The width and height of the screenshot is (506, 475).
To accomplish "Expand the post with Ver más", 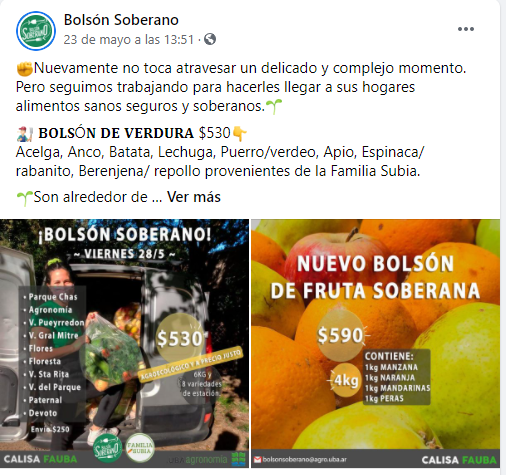I will click(x=194, y=197).
